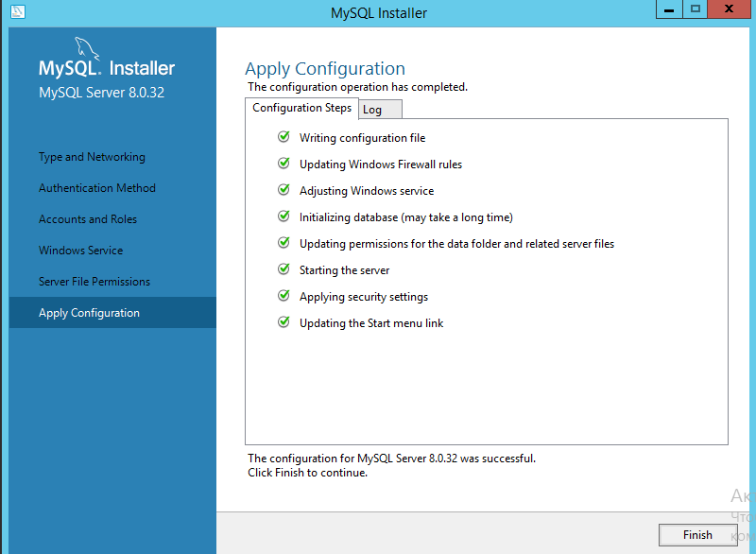Close the MySQL Installer window

point(729,9)
